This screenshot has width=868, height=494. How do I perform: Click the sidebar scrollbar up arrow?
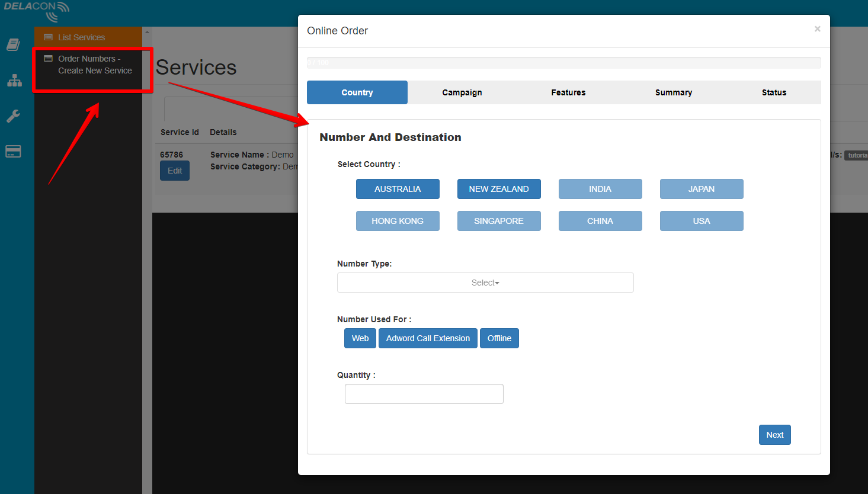point(147,31)
